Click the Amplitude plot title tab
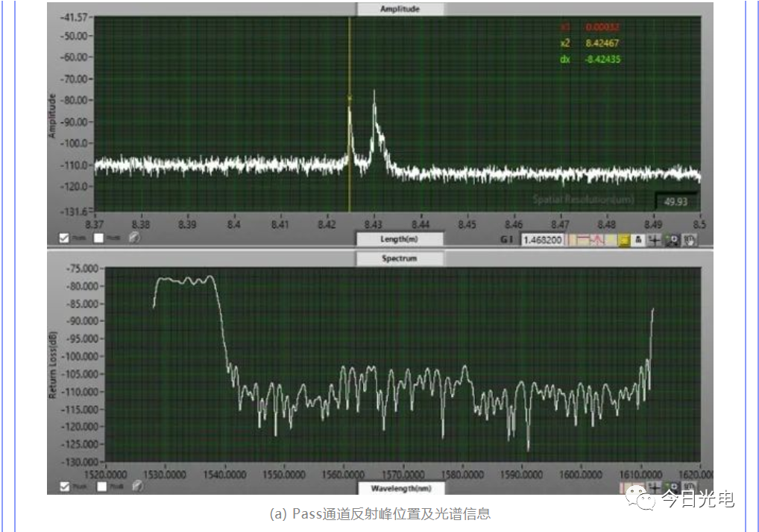 tap(400, 9)
